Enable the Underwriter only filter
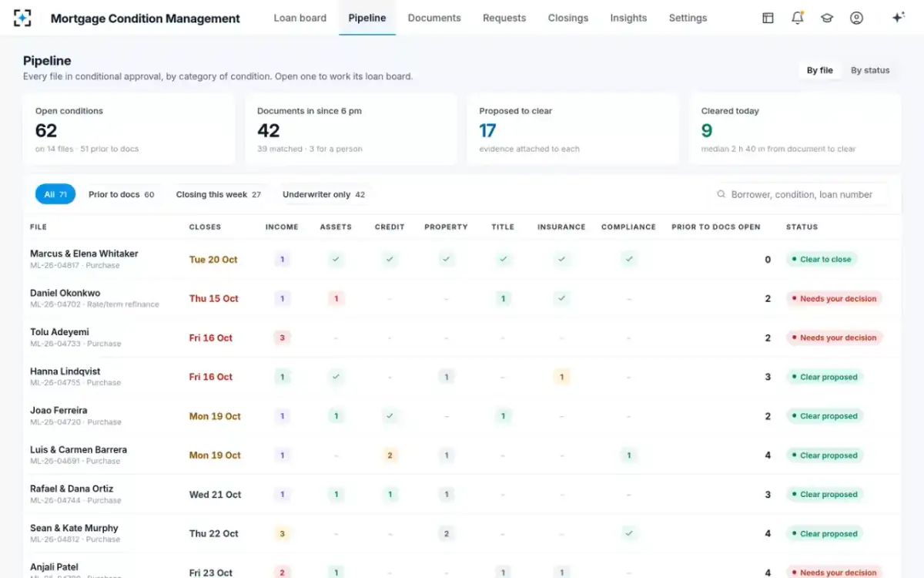Image resolution: width=924 pixels, height=578 pixels. (323, 194)
